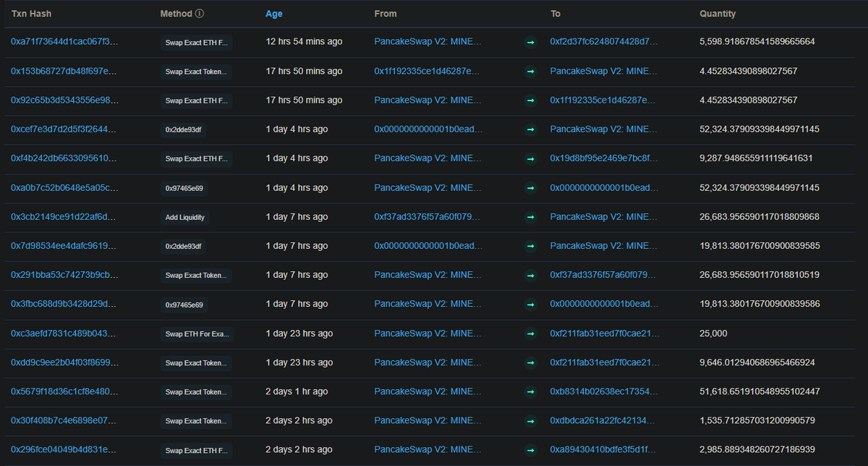This screenshot has width=868, height=466.
Task: Open From address 0x1f192335ce1d46287e...
Action: coord(427,71)
